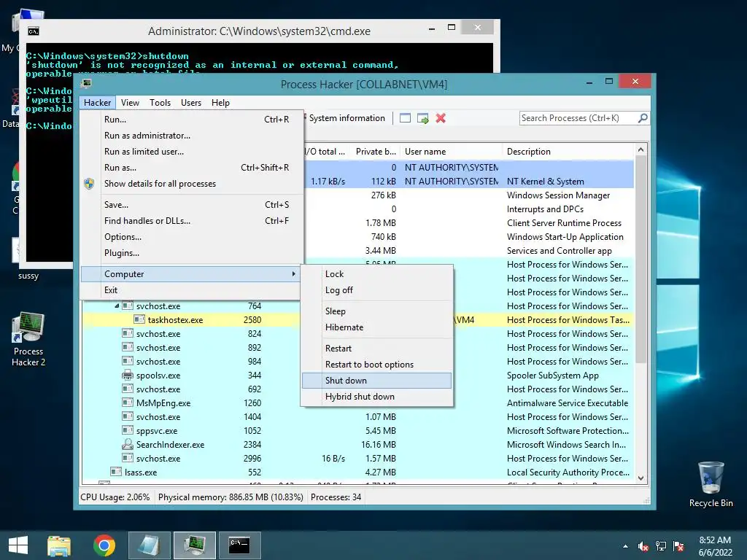
Task: Choose Run... from Hacker menu
Action: (x=192, y=120)
